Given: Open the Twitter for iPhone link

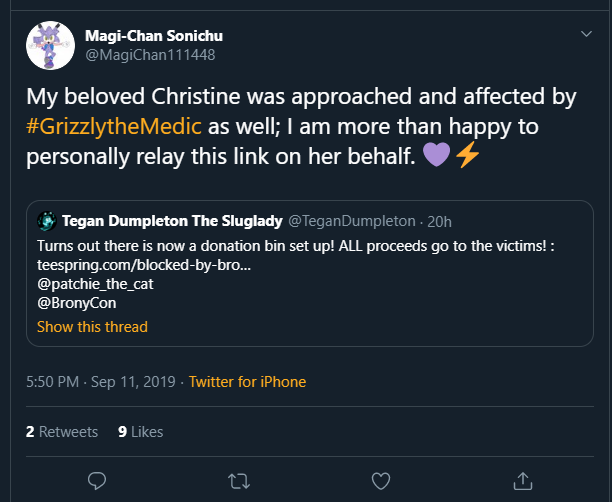Looking at the screenshot, I should pyautogui.click(x=247, y=382).
